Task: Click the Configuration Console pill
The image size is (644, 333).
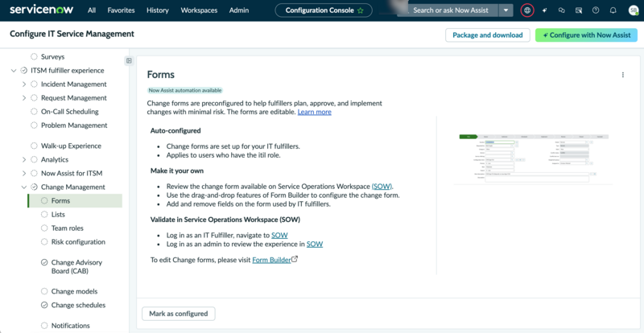Action: pyautogui.click(x=324, y=10)
